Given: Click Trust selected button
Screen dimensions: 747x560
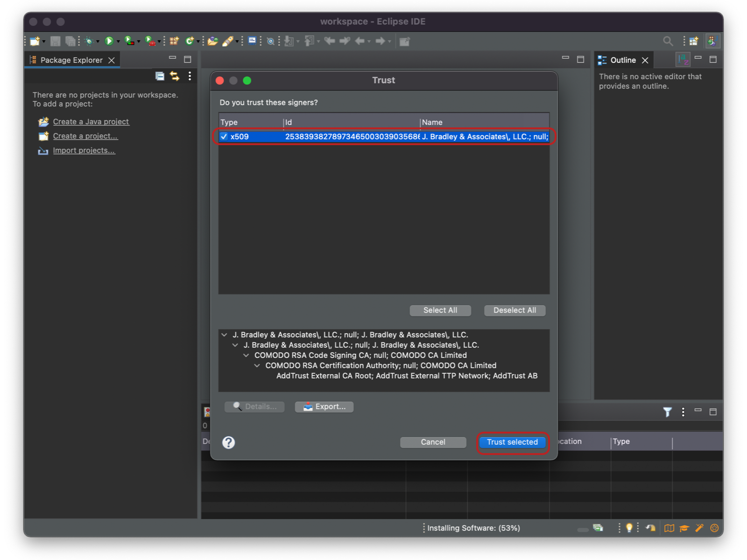Looking at the screenshot, I should (x=512, y=442).
